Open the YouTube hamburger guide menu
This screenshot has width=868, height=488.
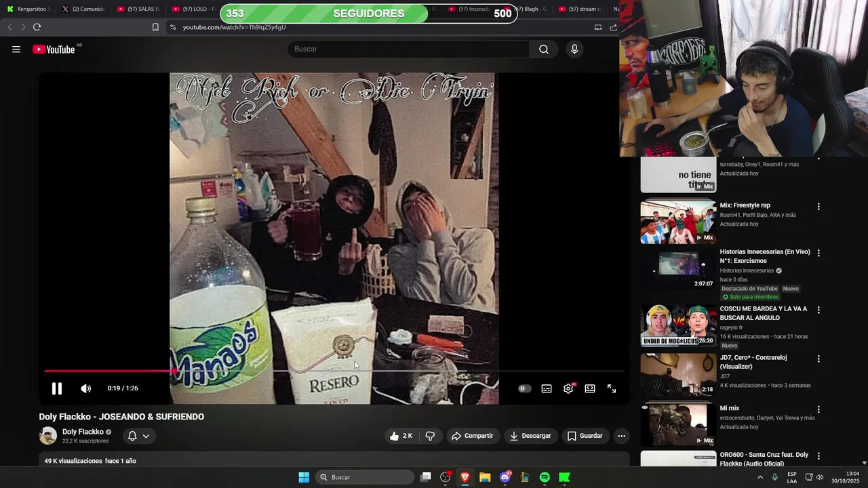click(16, 49)
